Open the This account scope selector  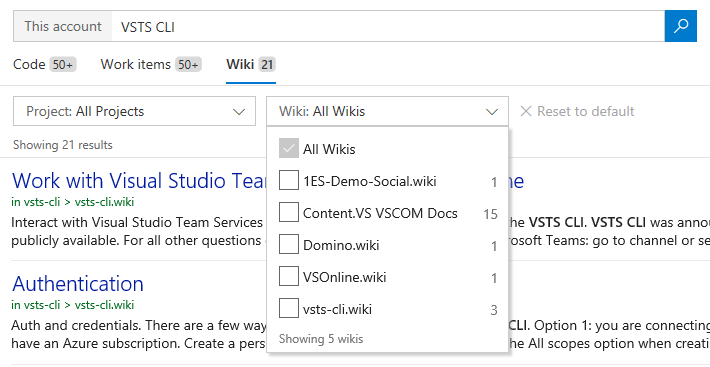[x=63, y=26]
